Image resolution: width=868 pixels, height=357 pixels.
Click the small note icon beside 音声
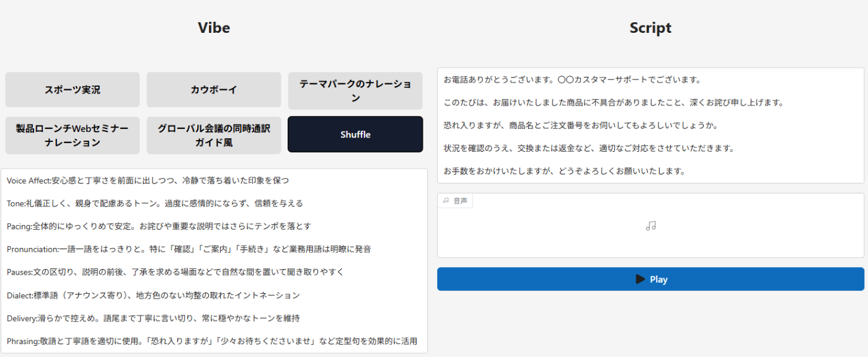[446, 200]
